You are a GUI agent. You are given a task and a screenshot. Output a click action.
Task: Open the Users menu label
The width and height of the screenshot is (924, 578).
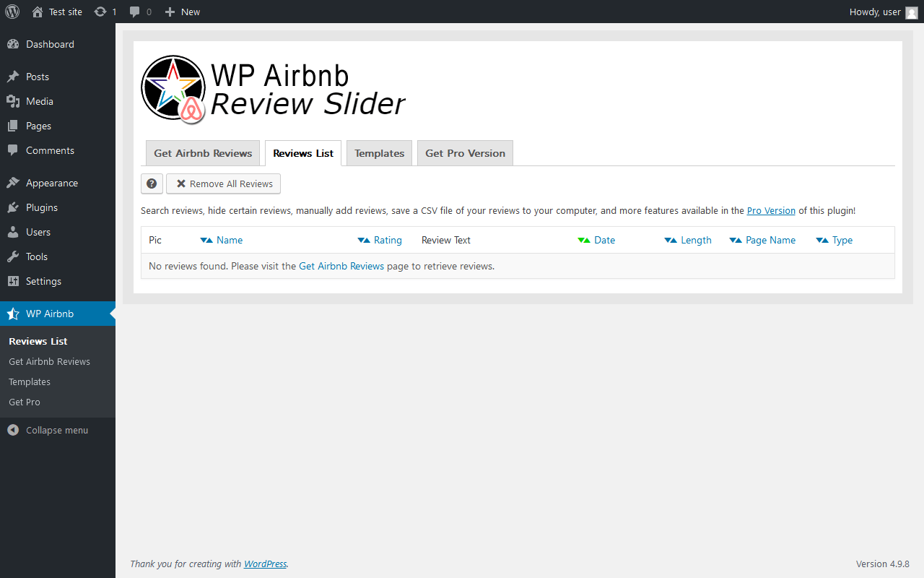(38, 232)
